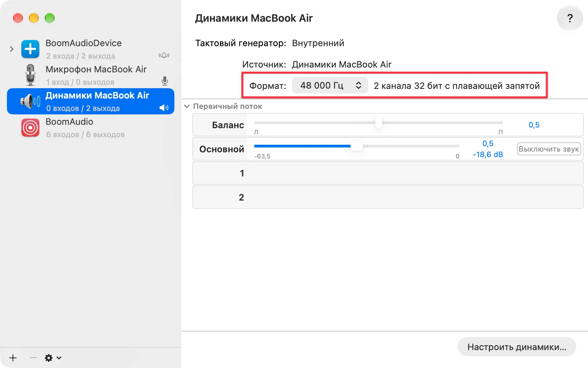Image resolution: width=588 pixels, height=368 pixels.
Task: Click the minus remove device button
Action: click(x=33, y=358)
